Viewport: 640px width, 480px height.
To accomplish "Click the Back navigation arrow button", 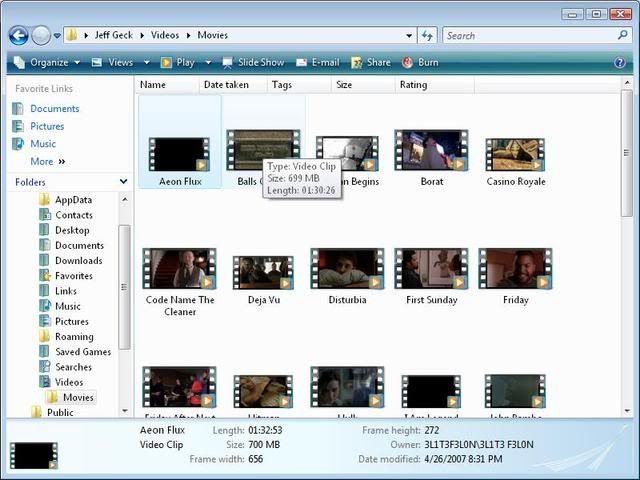I will [18, 35].
